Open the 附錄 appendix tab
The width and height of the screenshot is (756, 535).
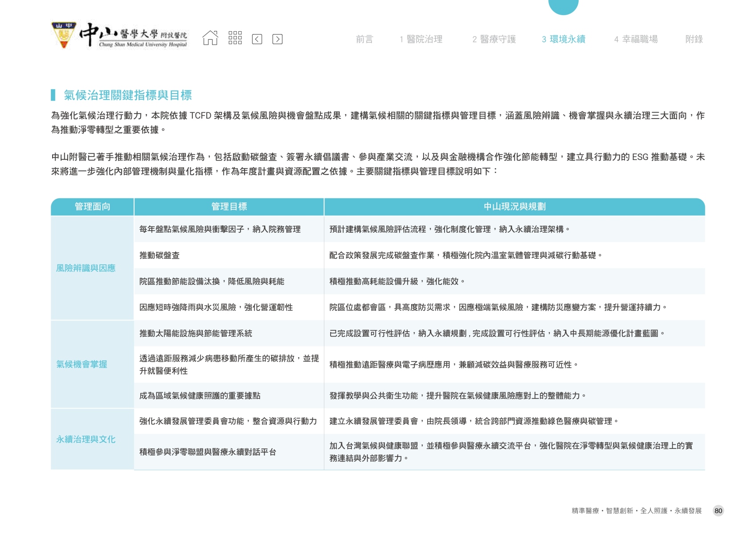[694, 39]
